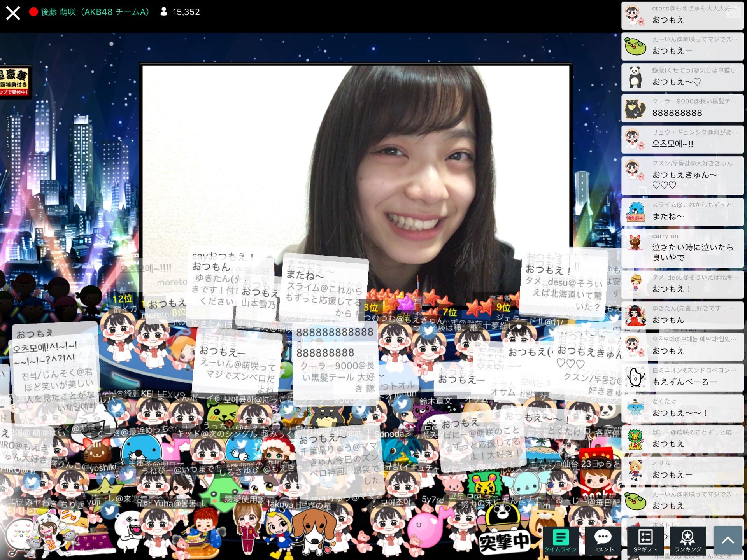The width and height of the screenshot is (747, 560).
Task: Select the carry on cat avatar
Action: coord(635,243)
